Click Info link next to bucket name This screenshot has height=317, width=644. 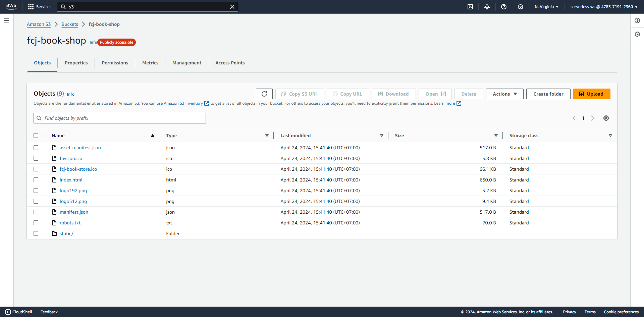point(93,42)
